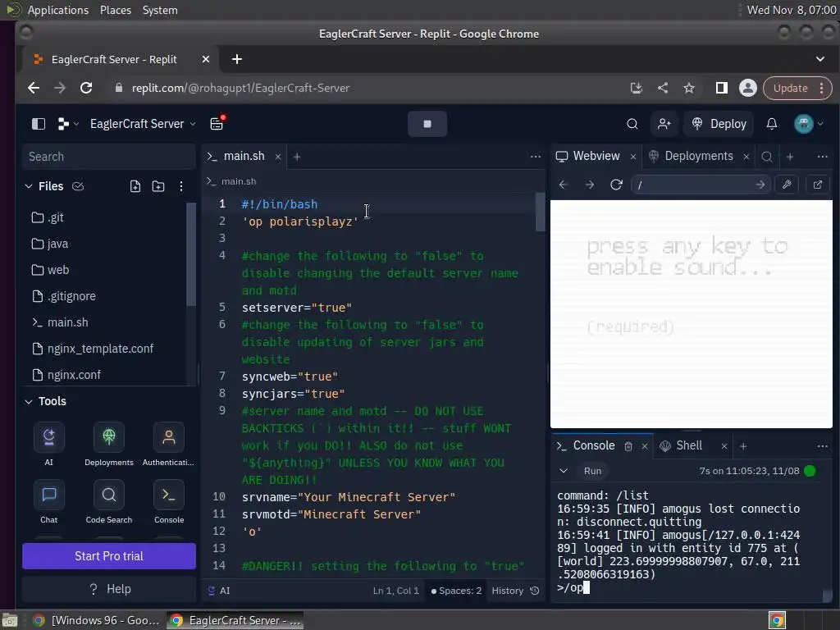Open the Authentication tool

(x=168, y=444)
